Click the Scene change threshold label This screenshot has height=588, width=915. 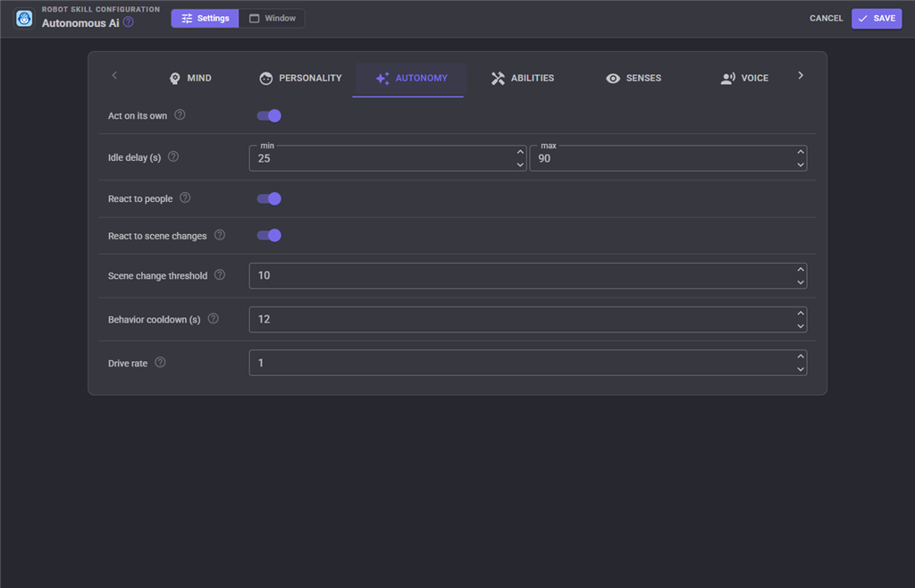[x=157, y=276]
